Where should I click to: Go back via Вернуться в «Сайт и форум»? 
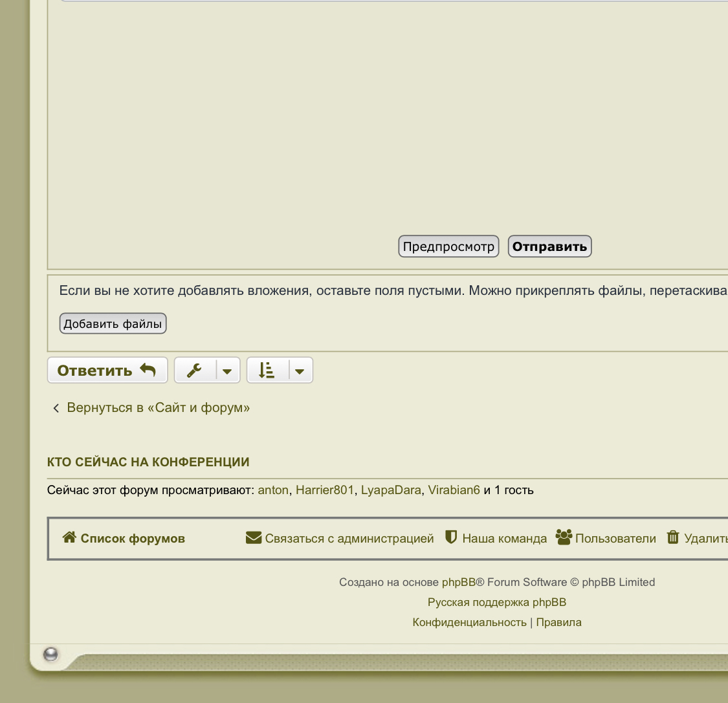tap(158, 407)
